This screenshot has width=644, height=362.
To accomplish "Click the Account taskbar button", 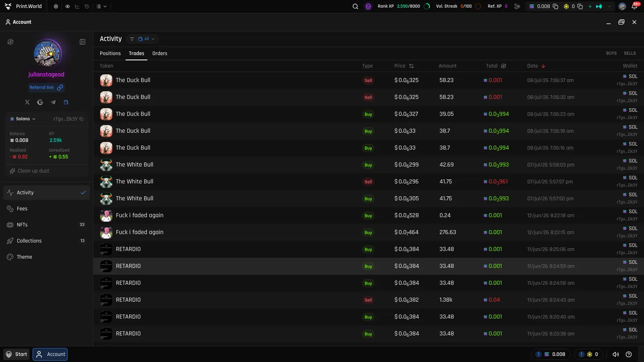I will (x=50, y=354).
